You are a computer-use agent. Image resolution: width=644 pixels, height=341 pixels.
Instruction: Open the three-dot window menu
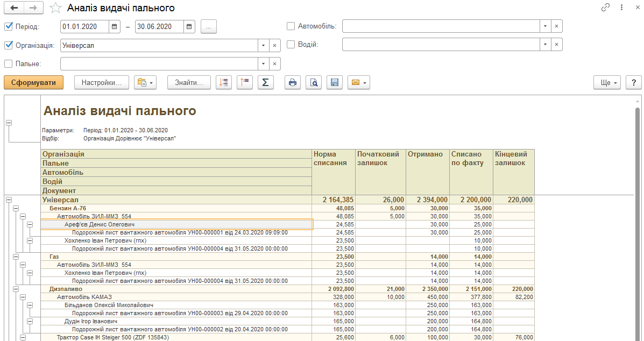coord(622,8)
